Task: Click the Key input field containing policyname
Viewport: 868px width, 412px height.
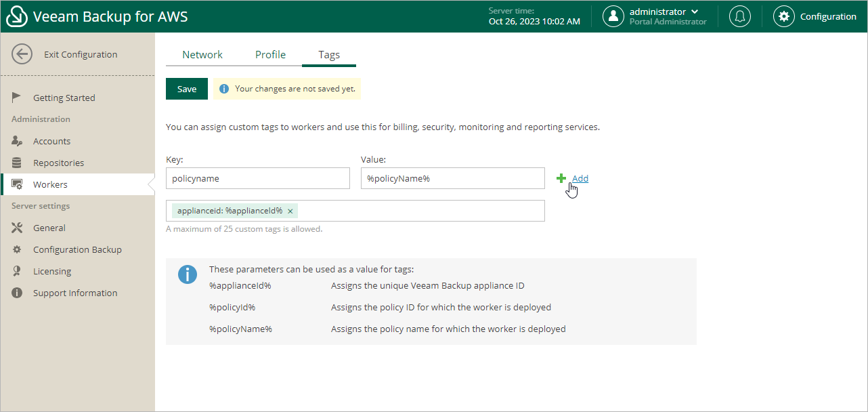Action: pos(258,178)
